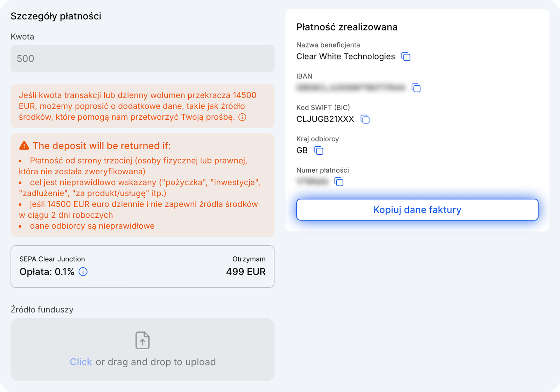Viewport: 560px width, 392px height.
Task: Click the Kwota amount field showing 500
Action: [x=142, y=58]
